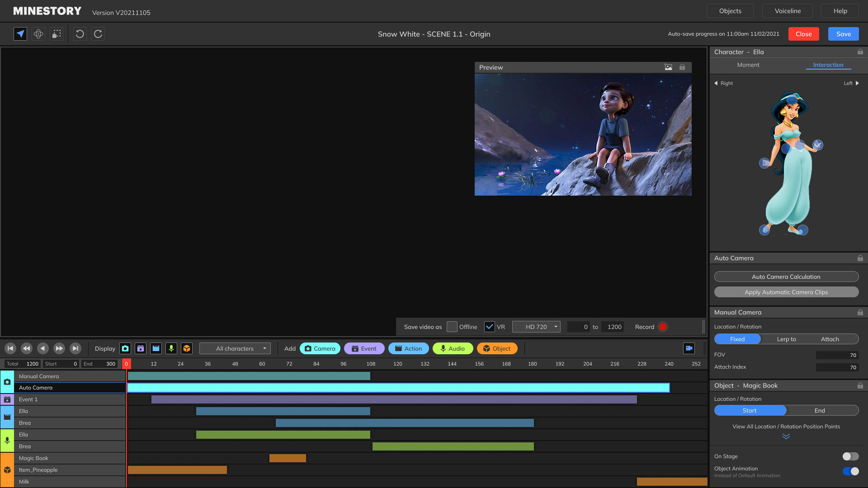Click the play reverse button
868x488 pixels.
[43, 348]
